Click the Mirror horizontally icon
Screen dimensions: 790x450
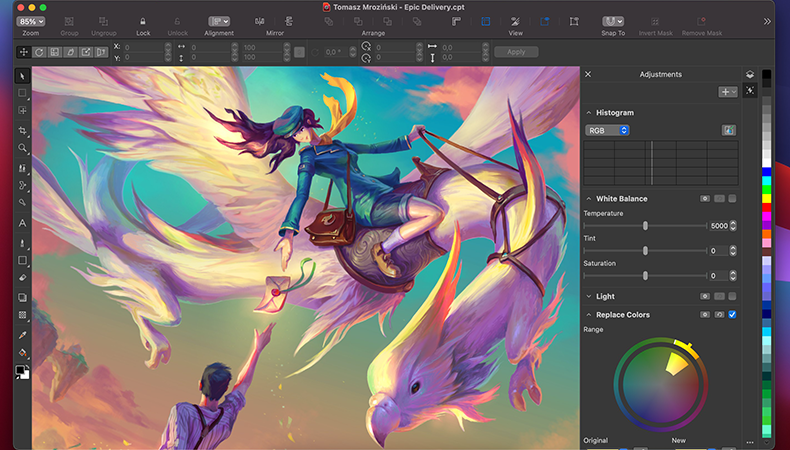pyautogui.click(x=259, y=21)
